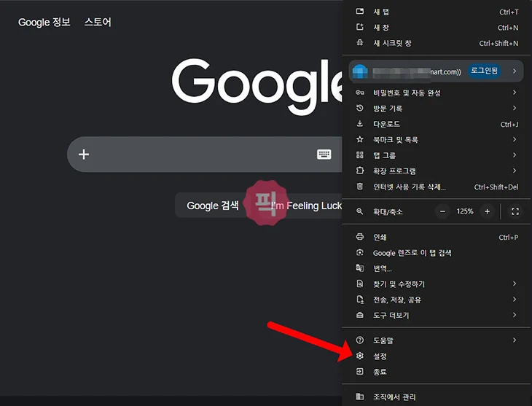Click the Ctrl+J shortcut text
Screen dimensions: 532x406
(509, 124)
